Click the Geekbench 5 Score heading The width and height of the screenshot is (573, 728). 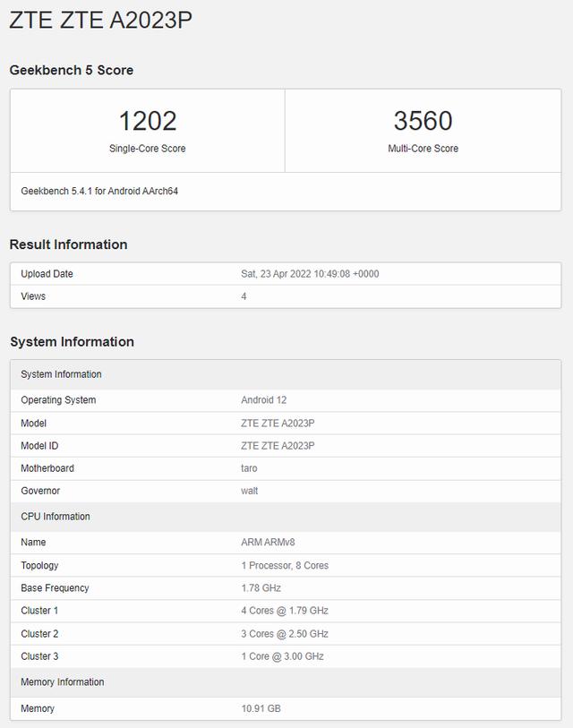tap(72, 70)
